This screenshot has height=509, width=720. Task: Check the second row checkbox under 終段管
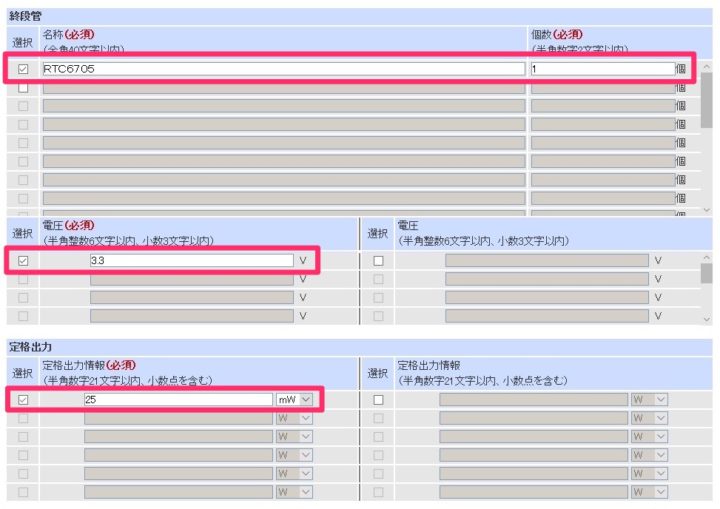tap(23, 88)
